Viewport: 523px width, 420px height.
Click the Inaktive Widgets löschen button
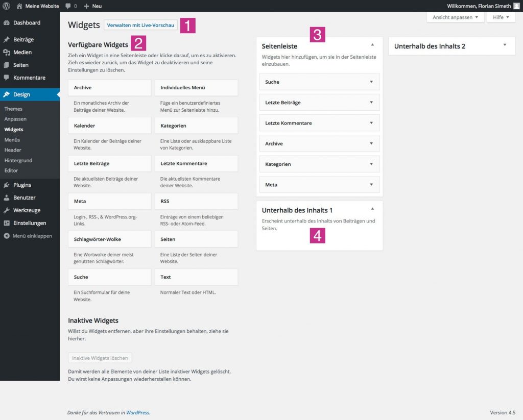point(100,358)
